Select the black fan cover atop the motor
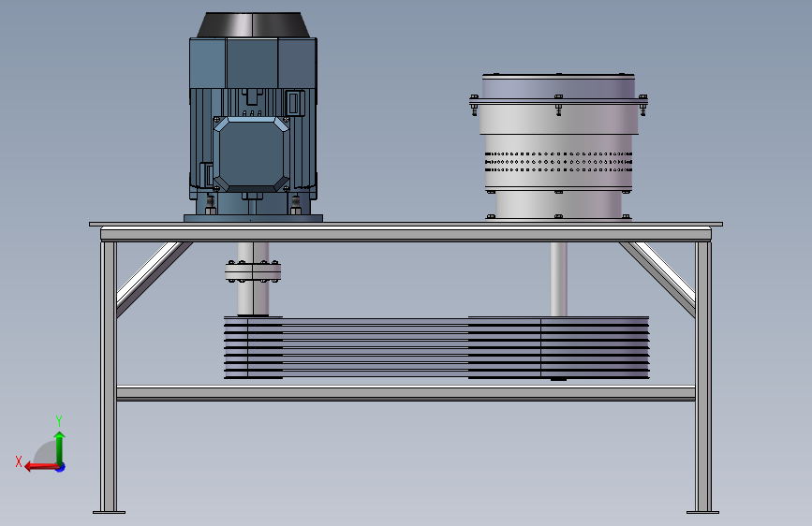The width and height of the screenshot is (812, 526). click(x=253, y=25)
